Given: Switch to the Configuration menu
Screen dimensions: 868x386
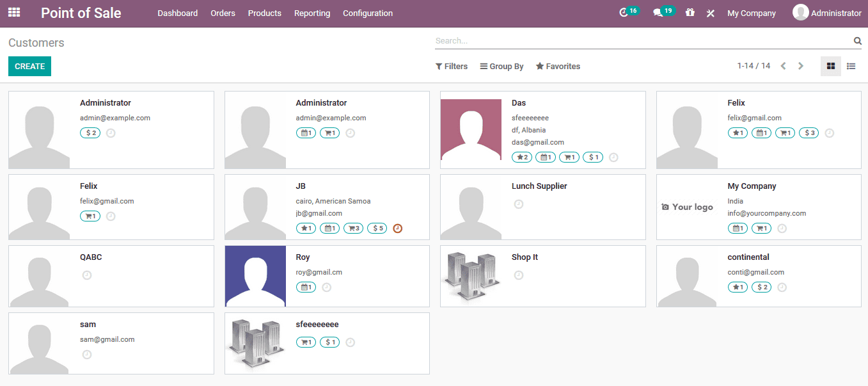Looking at the screenshot, I should [367, 12].
